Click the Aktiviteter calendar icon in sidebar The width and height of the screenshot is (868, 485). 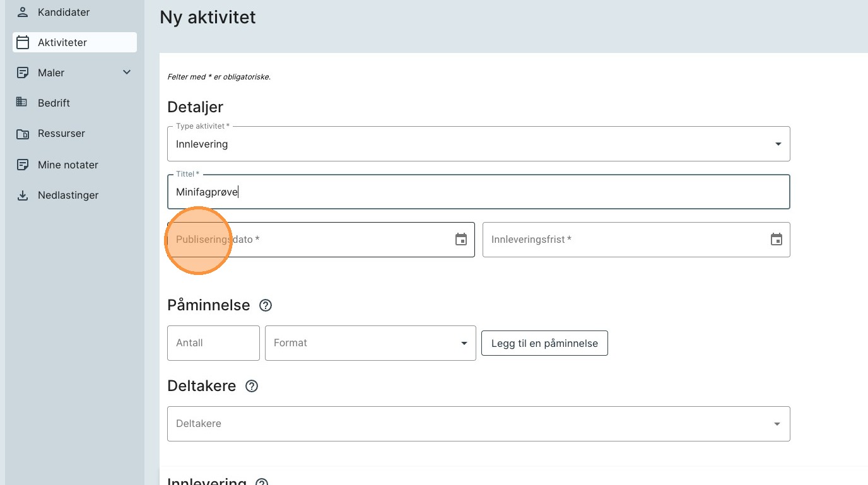coord(23,42)
